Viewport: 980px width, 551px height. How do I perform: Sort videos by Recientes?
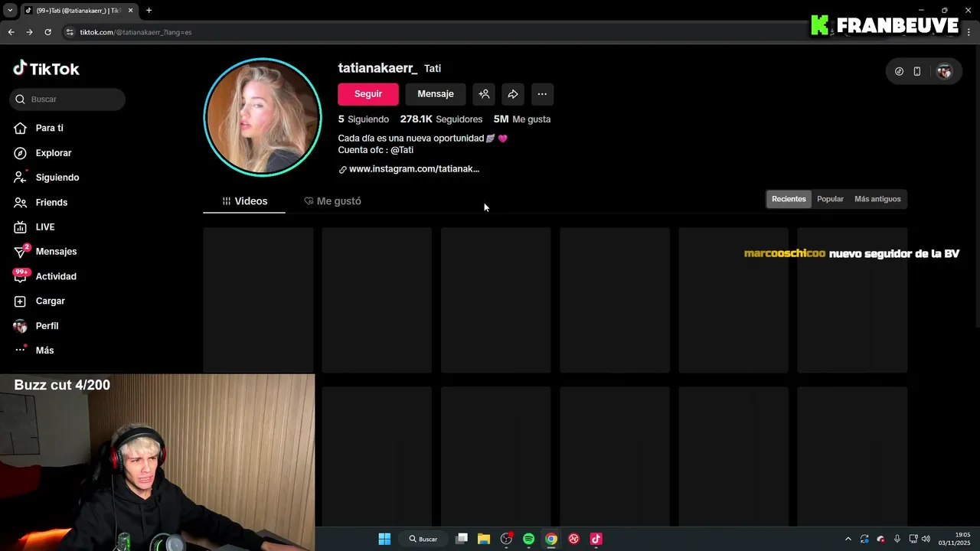coord(789,199)
